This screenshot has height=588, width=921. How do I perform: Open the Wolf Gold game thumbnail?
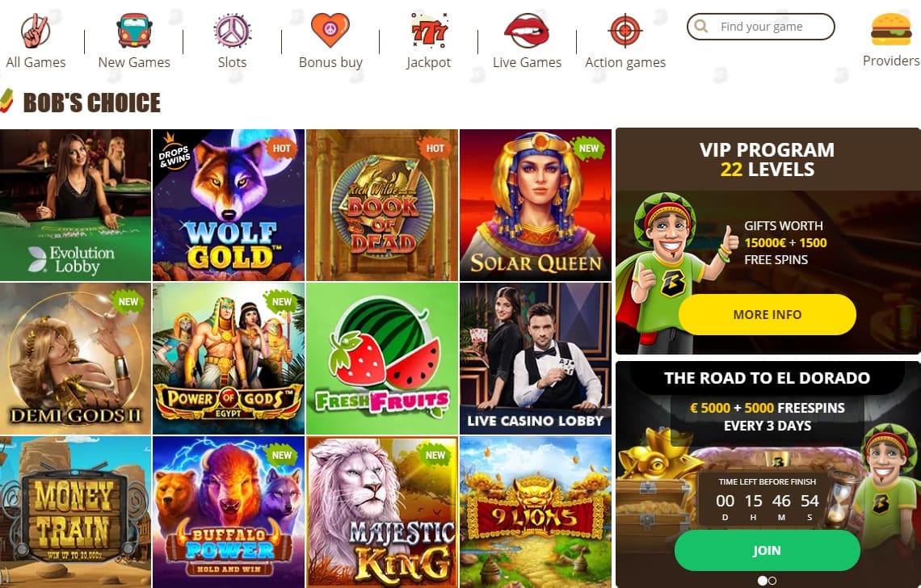pyautogui.click(x=229, y=205)
